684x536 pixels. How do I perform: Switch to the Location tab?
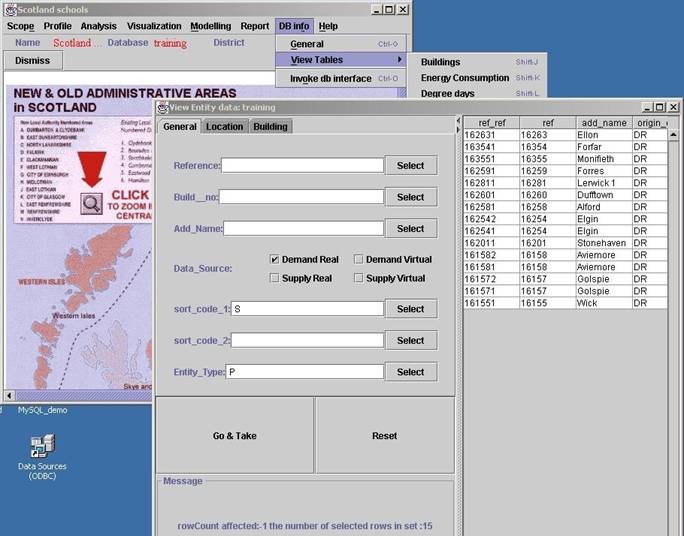tap(224, 126)
